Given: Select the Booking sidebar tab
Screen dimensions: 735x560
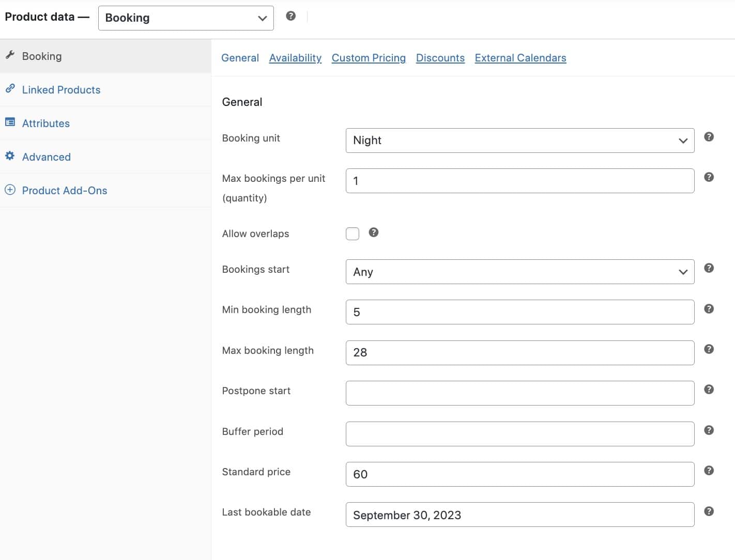Looking at the screenshot, I should coord(105,56).
